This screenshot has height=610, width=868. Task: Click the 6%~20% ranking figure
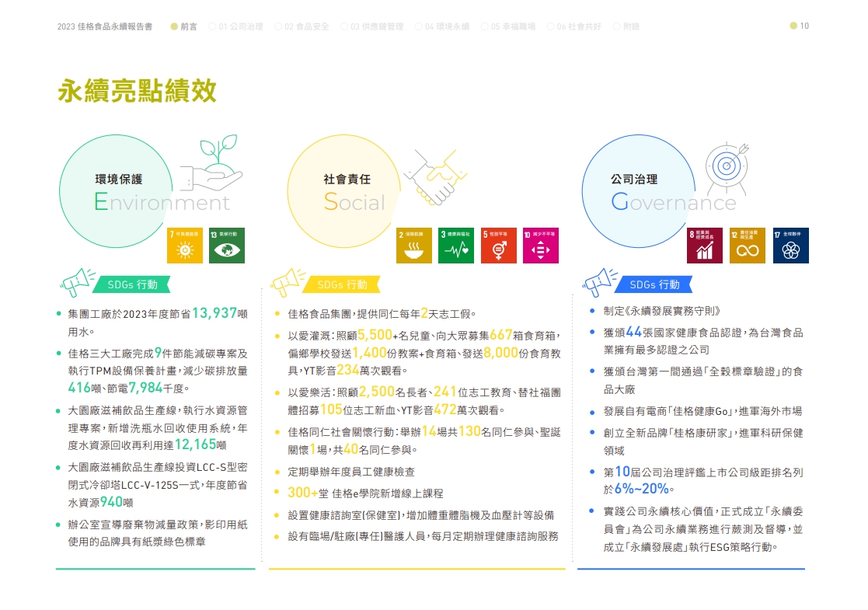tap(642, 489)
